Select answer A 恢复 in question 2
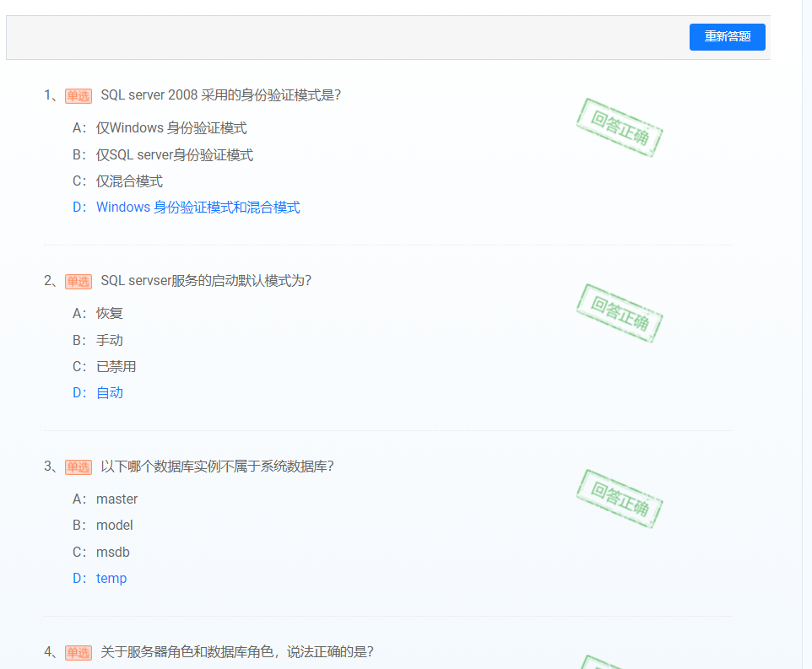The image size is (812, 669). (x=98, y=313)
